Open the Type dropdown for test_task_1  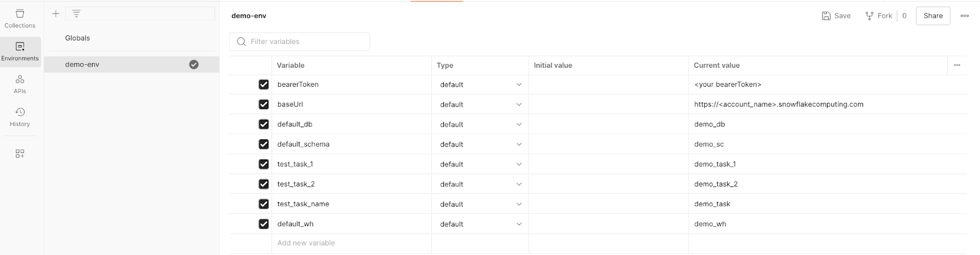click(518, 164)
